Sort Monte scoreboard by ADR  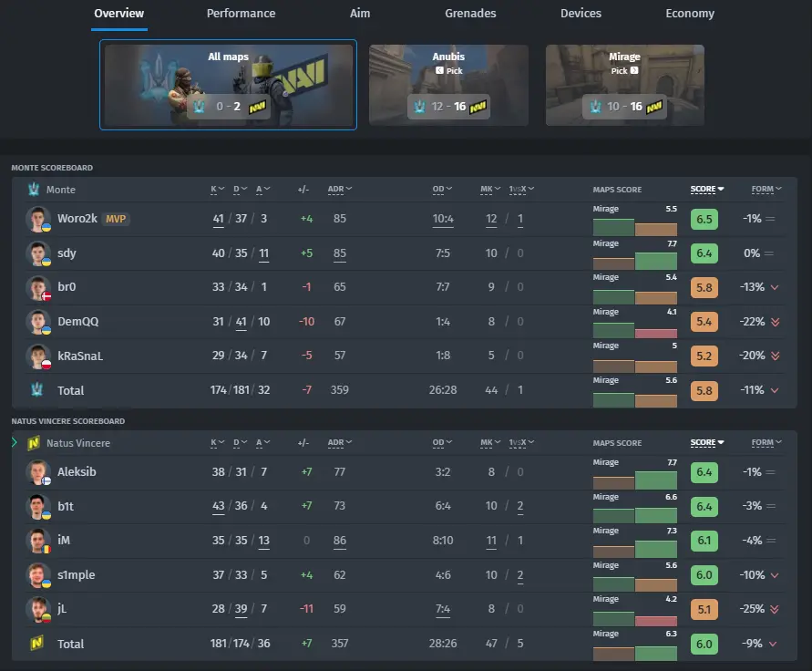[340, 189]
